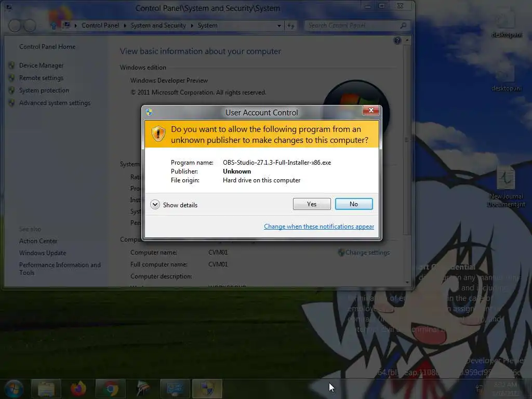The image size is (532, 399).
Task: Open Windows Update link
Action: tap(43, 253)
